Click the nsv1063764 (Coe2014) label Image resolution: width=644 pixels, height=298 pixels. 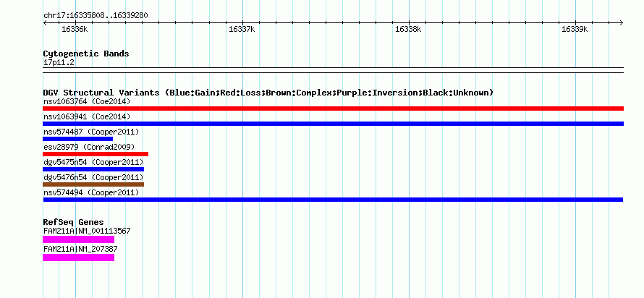pyautogui.click(x=87, y=101)
